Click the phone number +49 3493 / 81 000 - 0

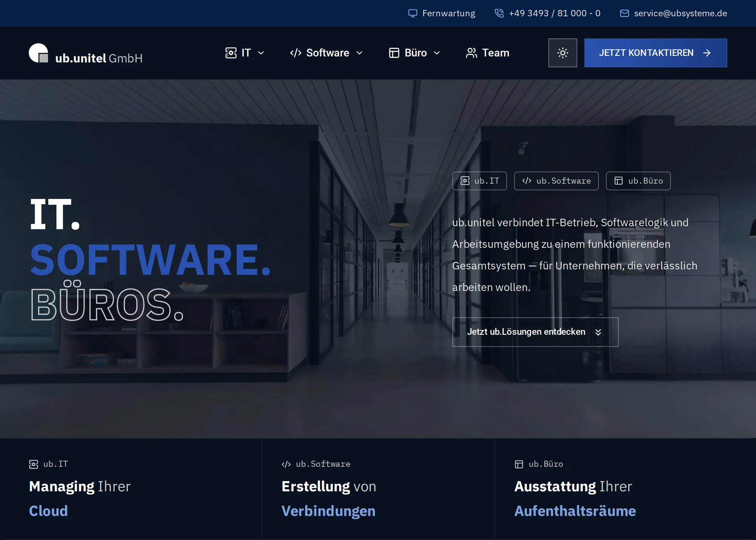(x=548, y=13)
